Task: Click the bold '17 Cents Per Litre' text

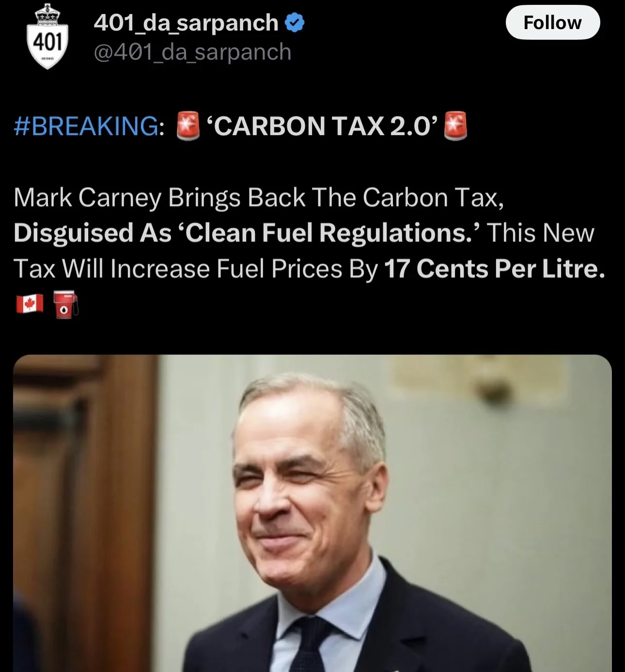Action: click(495, 269)
